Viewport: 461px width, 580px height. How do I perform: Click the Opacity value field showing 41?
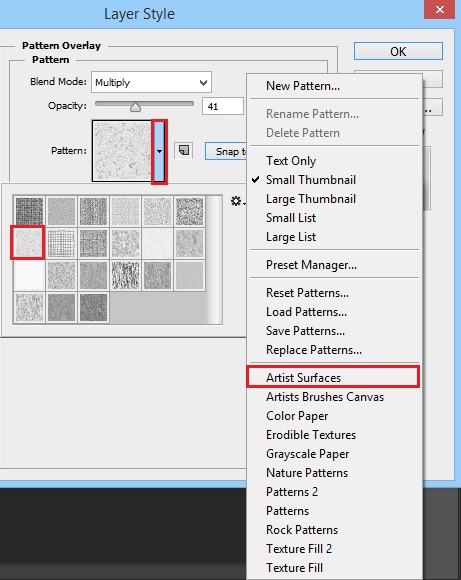[x=223, y=107]
